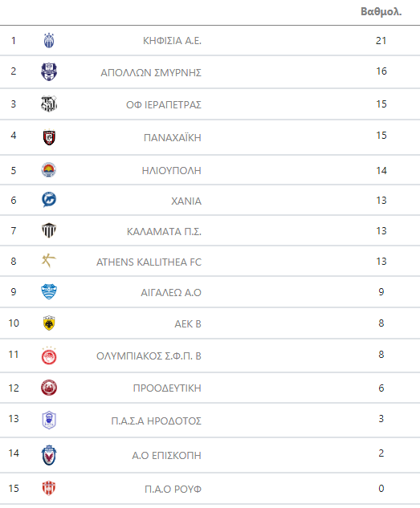Select the ΚΑΛΑΜΑΤΑ Π.Σ. striped shield icon
Viewport: 420px width, 508px height.
(x=49, y=230)
